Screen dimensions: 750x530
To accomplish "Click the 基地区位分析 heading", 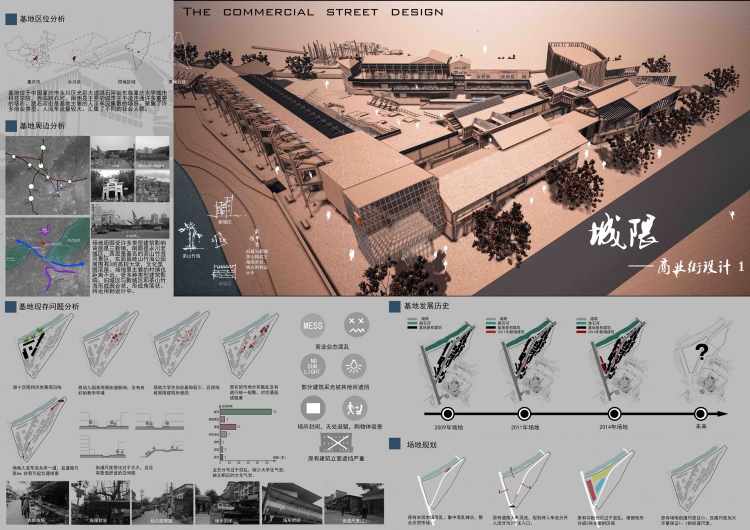I will click(42, 19).
